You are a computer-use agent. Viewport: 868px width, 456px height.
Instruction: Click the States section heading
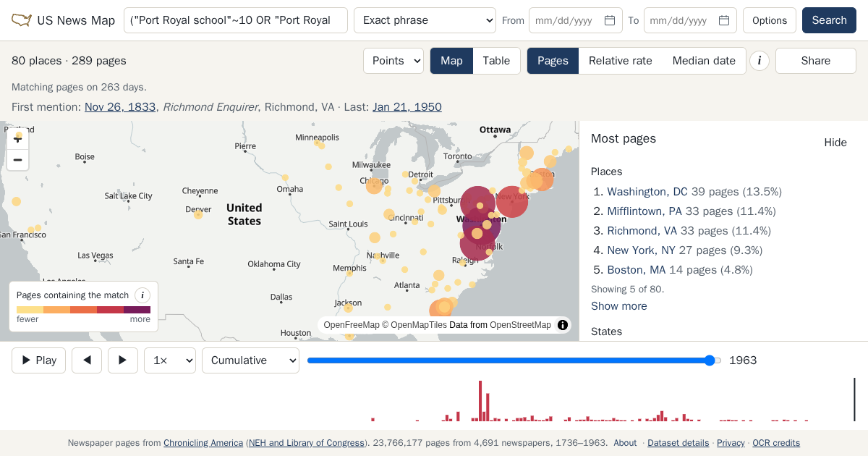(x=606, y=332)
